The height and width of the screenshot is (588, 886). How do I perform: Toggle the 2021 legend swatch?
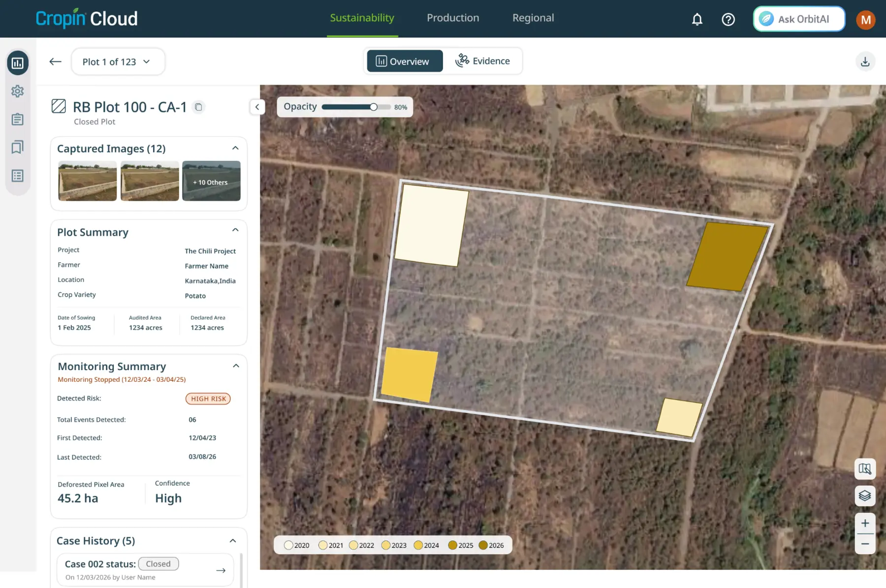click(x=323, y=545)
